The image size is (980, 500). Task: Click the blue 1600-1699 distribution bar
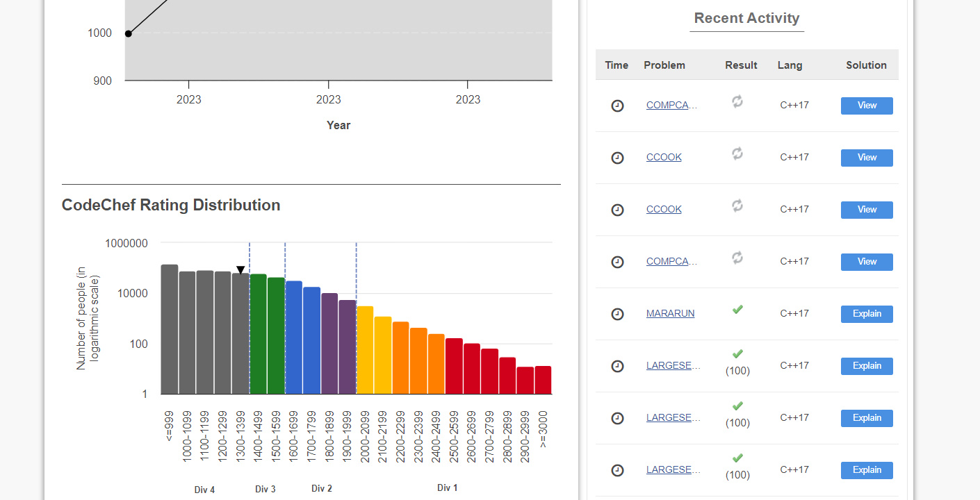pos(294,337)
